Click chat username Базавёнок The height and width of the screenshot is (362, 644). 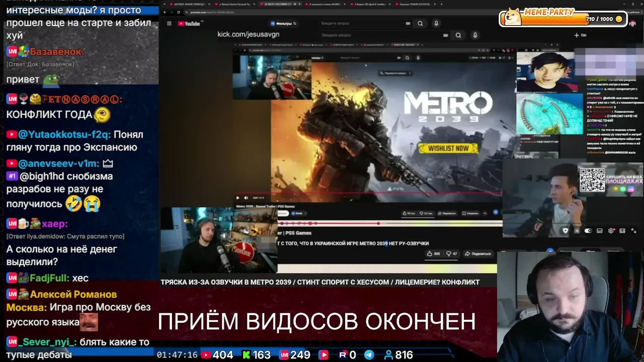(57, 52)
